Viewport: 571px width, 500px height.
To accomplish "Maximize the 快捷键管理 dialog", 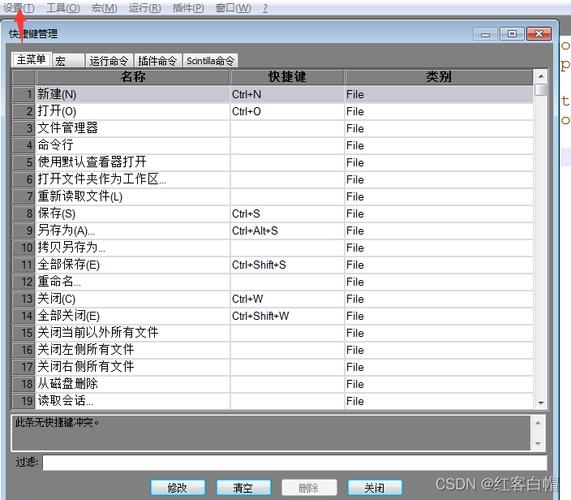I will tap(512, 34).
